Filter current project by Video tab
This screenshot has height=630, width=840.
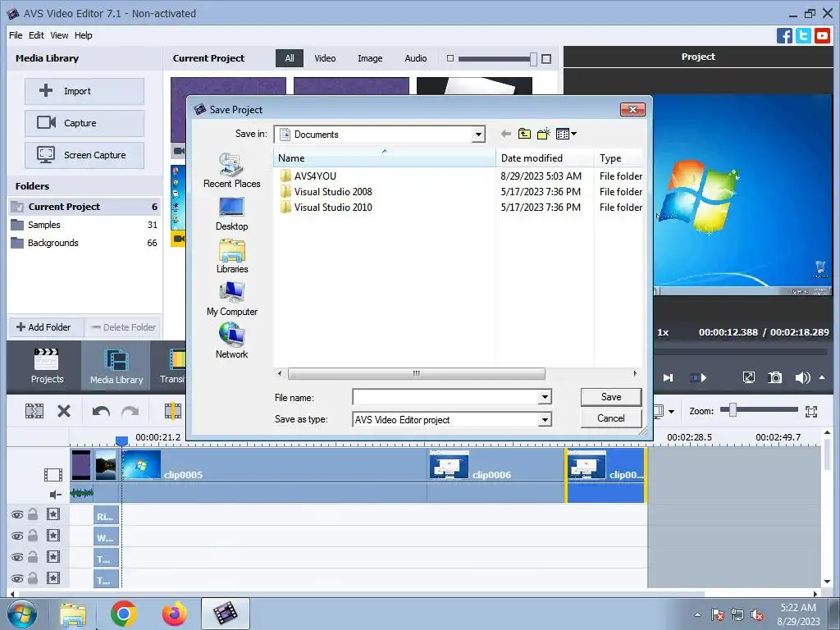coord(325,58)
